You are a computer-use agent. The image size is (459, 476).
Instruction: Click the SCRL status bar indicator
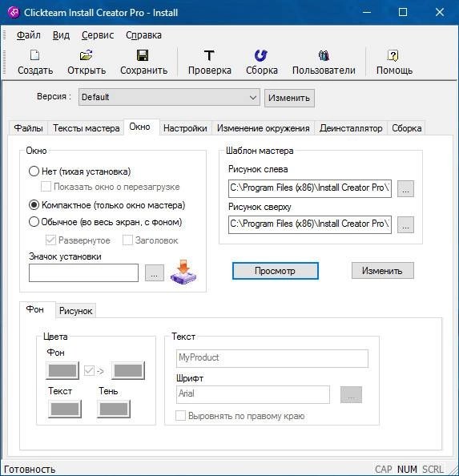(433, 470)
